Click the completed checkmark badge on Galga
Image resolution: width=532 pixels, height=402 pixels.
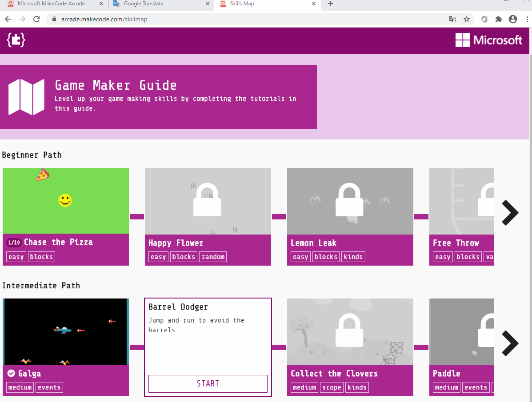[11, 373]
